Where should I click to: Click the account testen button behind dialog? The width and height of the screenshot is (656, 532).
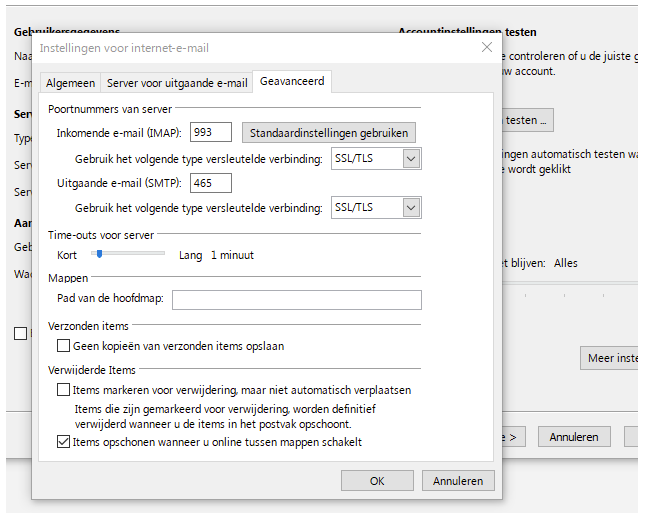(524, 121)
